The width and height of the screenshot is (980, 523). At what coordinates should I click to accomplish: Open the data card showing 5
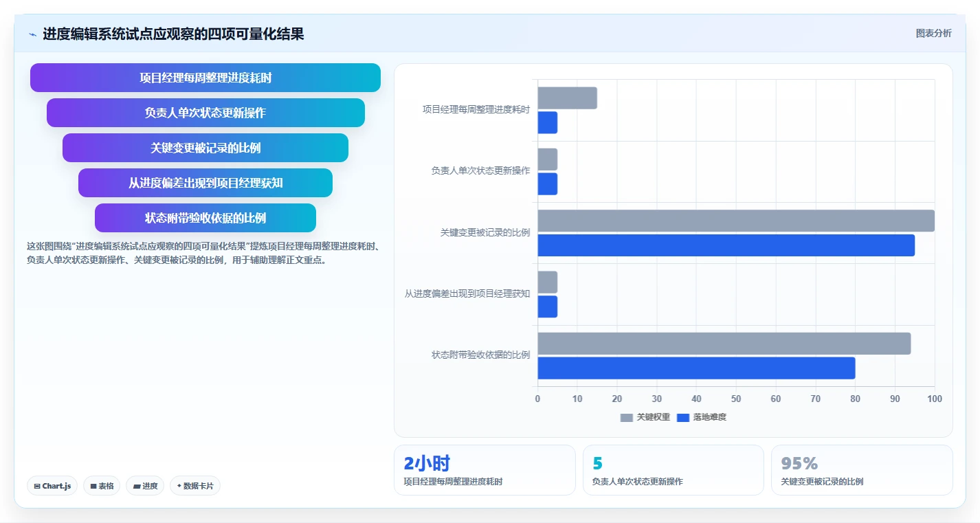point(673,470)
